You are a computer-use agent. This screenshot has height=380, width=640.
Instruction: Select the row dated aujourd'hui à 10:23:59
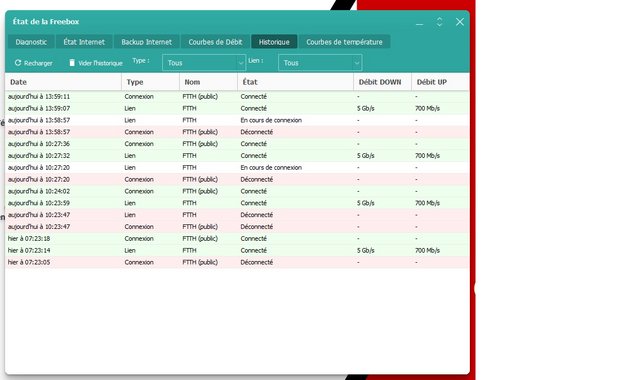(x=237, y=203)
